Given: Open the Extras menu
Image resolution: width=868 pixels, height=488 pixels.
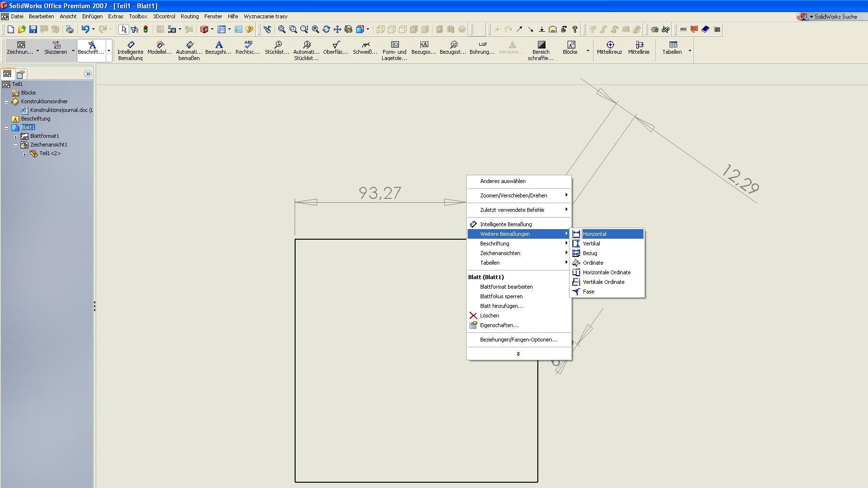Looking at the screenshot, I should coord(115,16).
